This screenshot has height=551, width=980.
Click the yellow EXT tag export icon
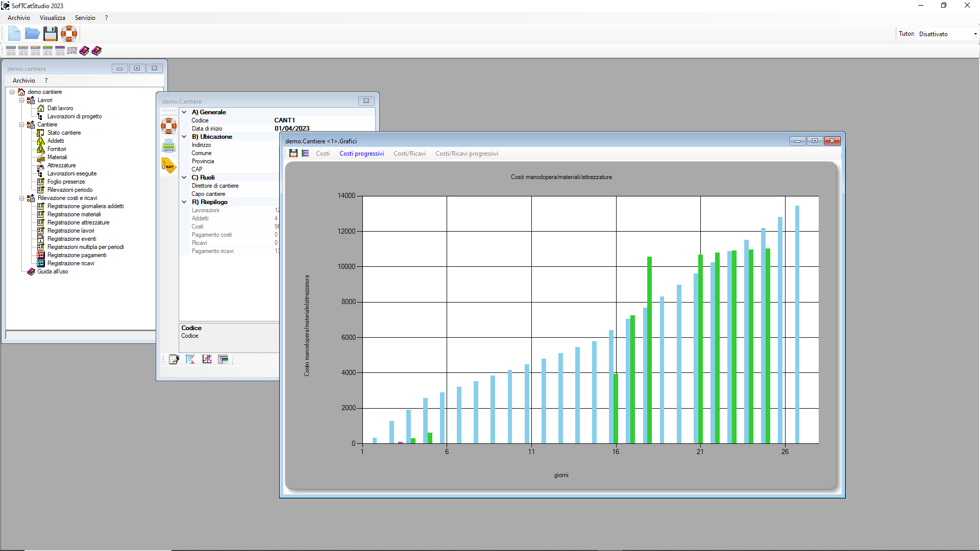pyautogui.click(x=168, y=166)
